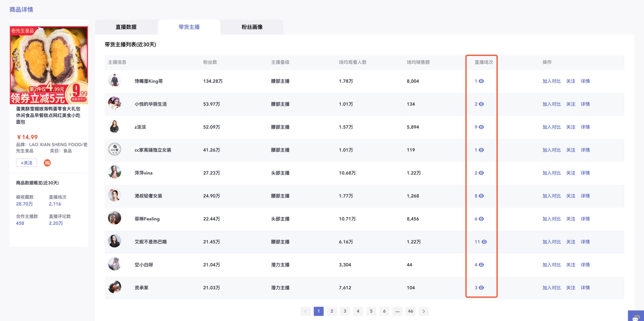Viewport: 644px width, 321px height.
Task: Click 加入对比 for 小悦的华丽生活
Action: [x=551, y=104]
